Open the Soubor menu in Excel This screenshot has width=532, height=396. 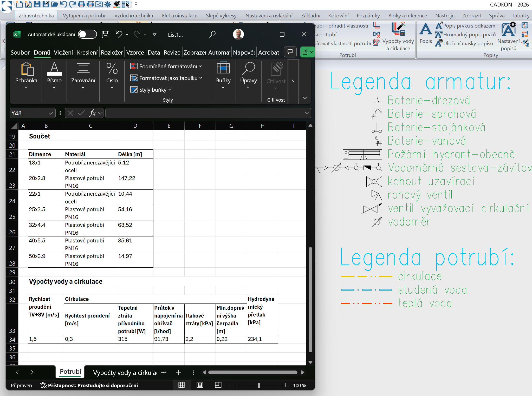20,52
